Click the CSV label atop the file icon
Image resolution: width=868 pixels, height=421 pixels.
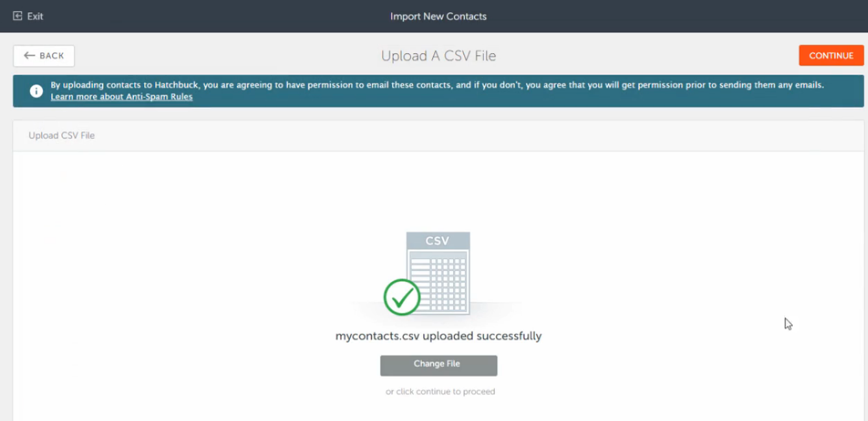coord(438,241)
